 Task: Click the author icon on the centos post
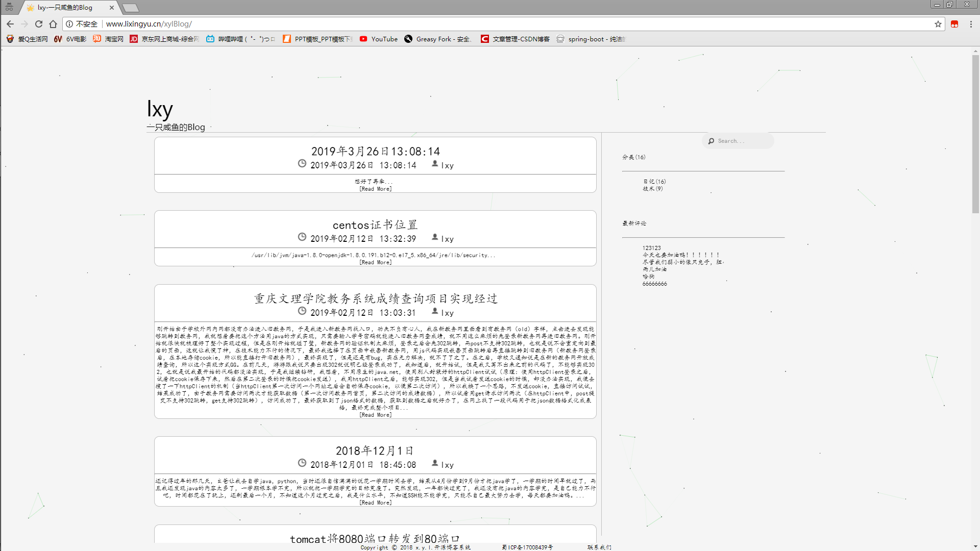click(x=435, y=237)
